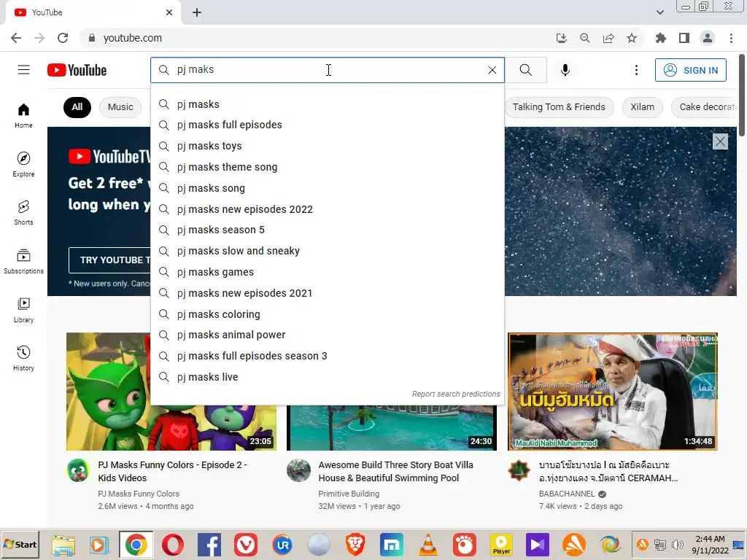
Task: Open a new Chrome tab
Action: [197, 12]
